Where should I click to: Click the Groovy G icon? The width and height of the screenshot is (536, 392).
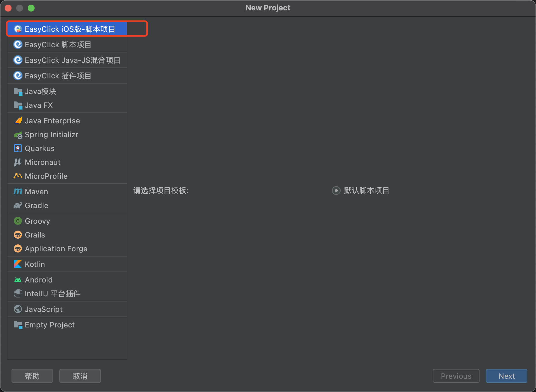pyautogui.click(x=18, y=221)
